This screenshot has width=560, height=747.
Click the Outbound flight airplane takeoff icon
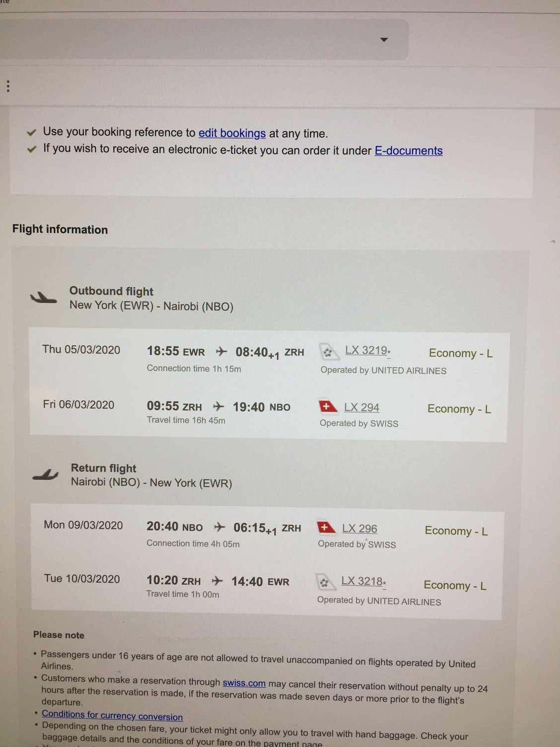pos(44,297)
